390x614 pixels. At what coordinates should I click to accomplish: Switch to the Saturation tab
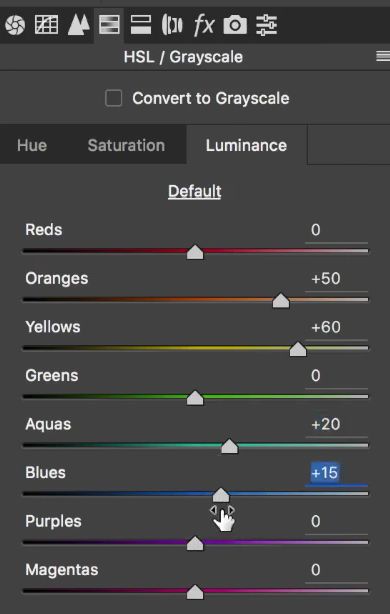point(126,146)
